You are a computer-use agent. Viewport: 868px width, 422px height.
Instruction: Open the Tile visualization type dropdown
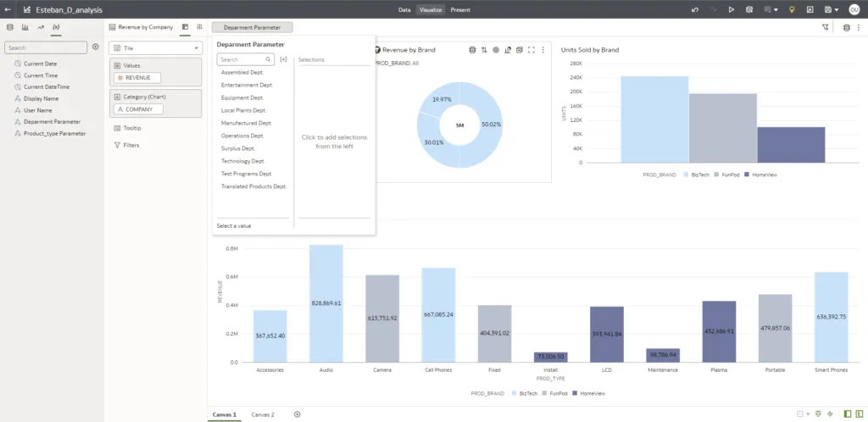(155, 48)
